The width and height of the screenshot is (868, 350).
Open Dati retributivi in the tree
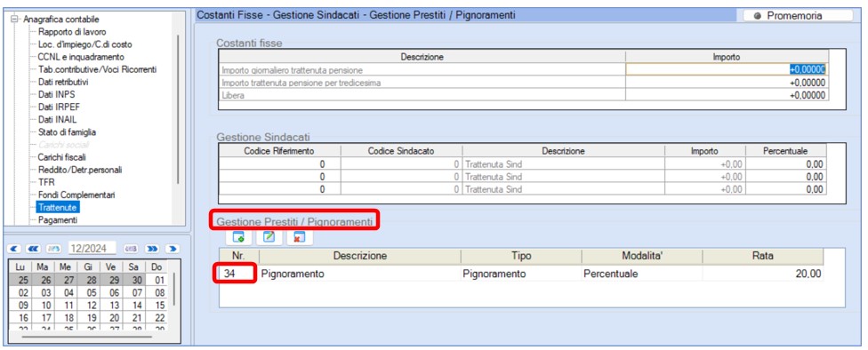63,82
